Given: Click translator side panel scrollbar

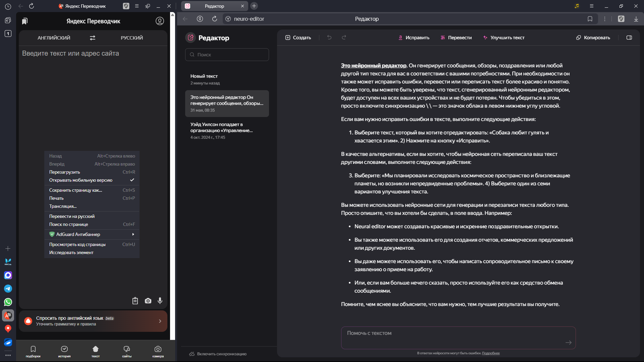Looking at the screenshot, I should pyautogui.click(x=172, y=176).
